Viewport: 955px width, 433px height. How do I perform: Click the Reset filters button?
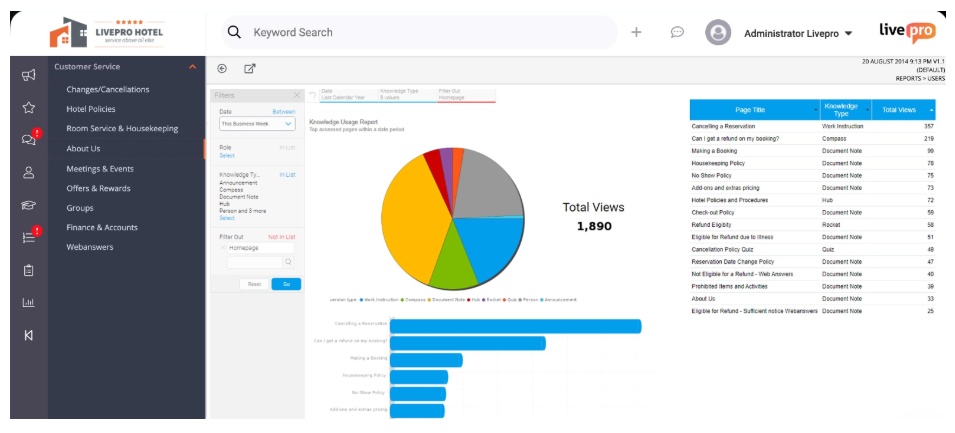click(255, 284)
